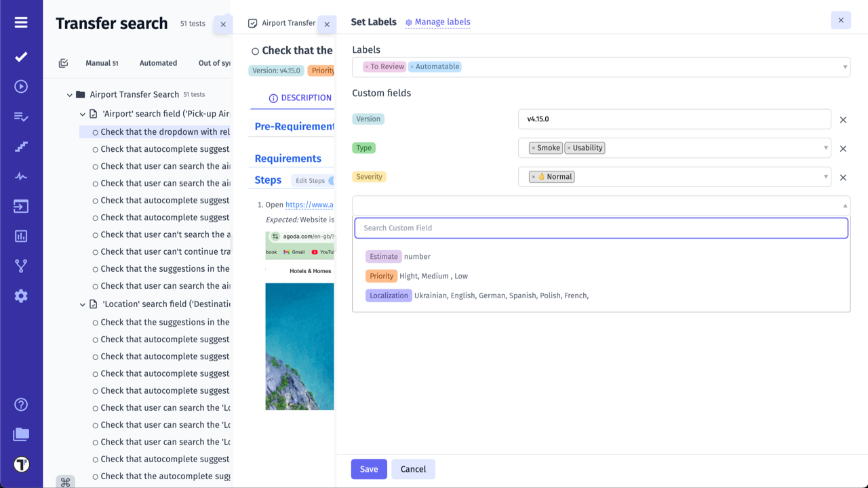Open the hamburger menu in sidebar

21,23
